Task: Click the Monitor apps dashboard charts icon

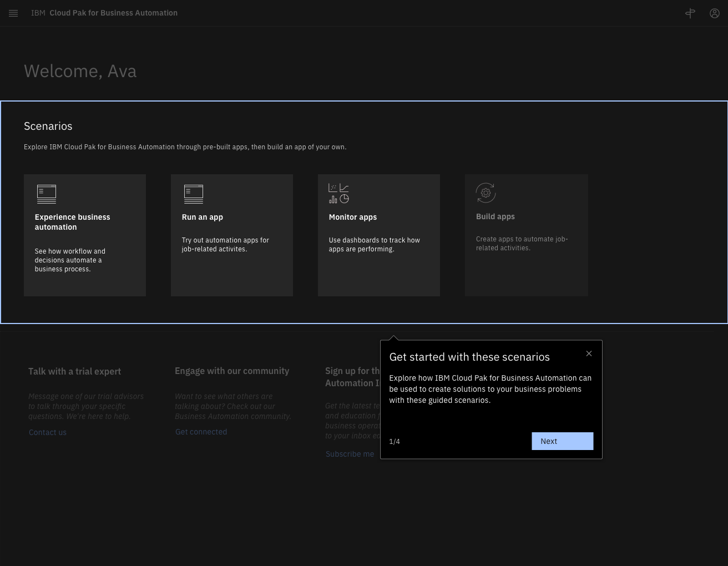Action: [338, 194]
